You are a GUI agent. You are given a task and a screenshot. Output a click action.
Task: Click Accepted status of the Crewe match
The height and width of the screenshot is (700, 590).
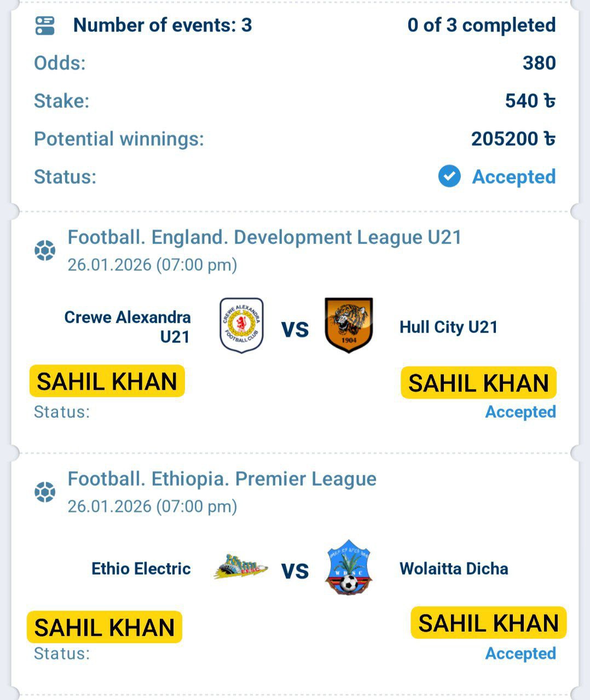click(x=520, y=412)
